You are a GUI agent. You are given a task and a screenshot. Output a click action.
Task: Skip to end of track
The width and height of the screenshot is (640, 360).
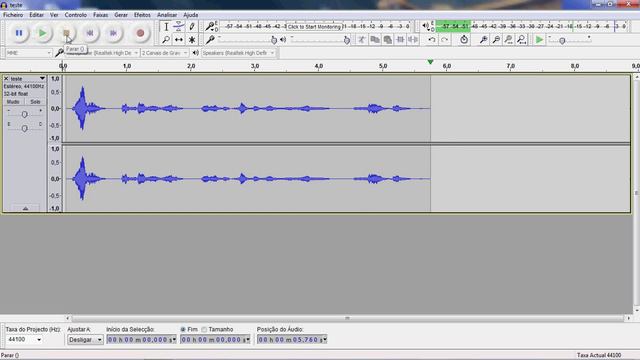[113, 33]
